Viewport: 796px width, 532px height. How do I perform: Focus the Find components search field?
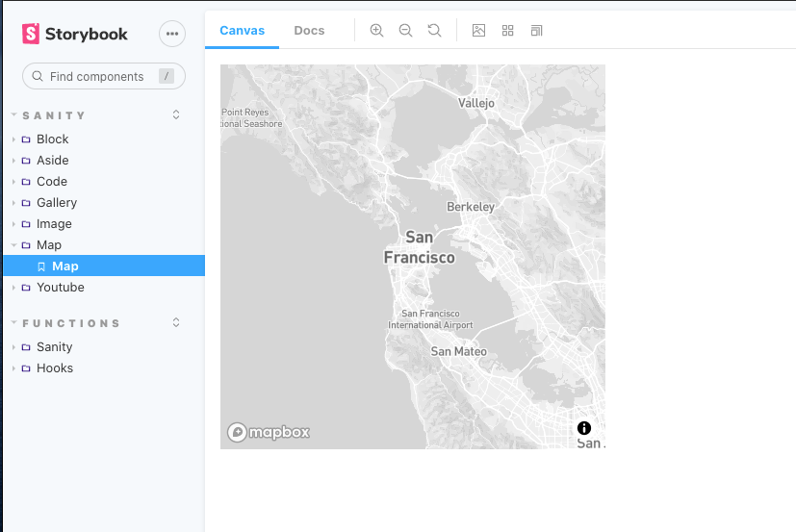[x=104, y=76]
